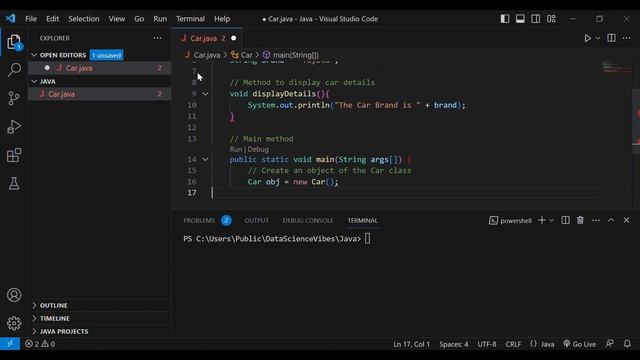Click New Terminal plus icon

click(542, 220)
